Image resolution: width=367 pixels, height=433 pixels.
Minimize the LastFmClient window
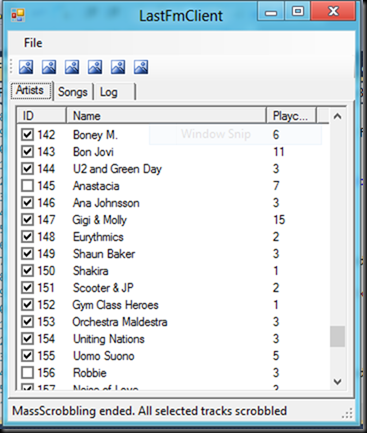point(271,12)
